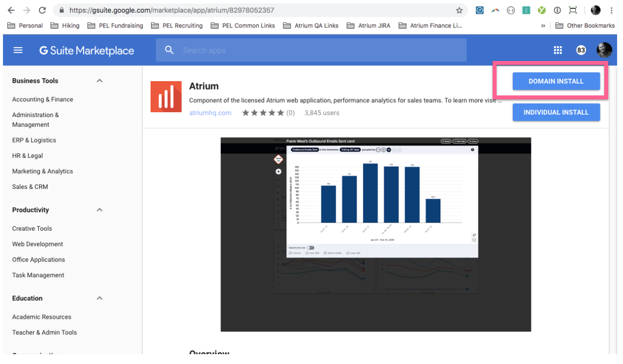The height and width of the screenshot is (364, 623).
Task: Collapse the Education section chevron
Action: pyautogui.click(x=99, y=298)
